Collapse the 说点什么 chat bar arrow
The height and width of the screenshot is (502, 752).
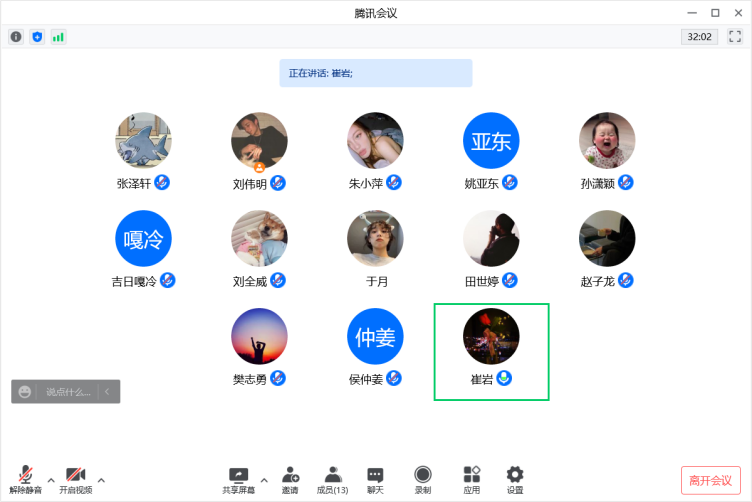[107, 391]
